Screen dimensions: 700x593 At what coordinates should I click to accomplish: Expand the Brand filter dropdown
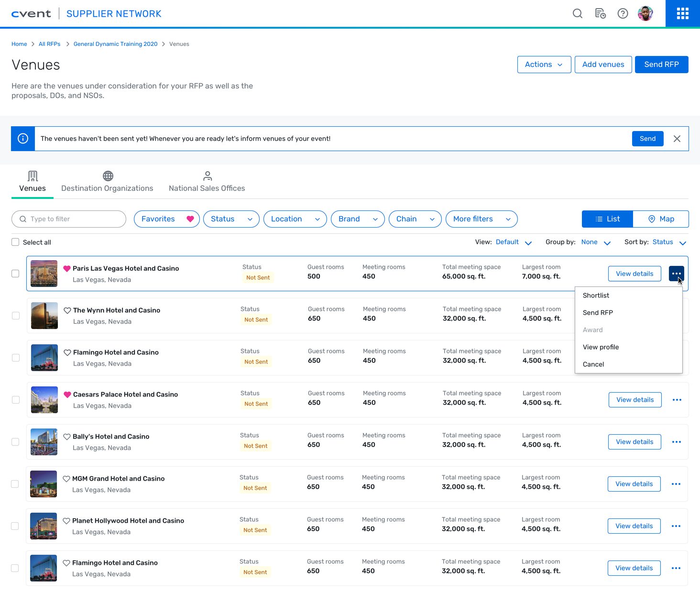(x=358, y=219)
